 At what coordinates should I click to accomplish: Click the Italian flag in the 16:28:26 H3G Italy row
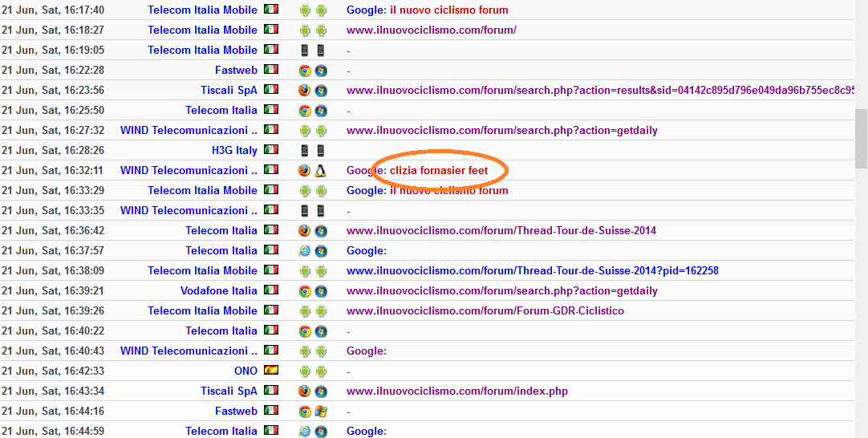point(271,149)
